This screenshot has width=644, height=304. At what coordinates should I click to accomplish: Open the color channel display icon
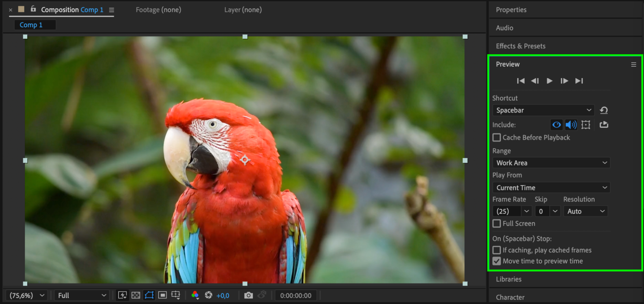[x=195, y=295]
